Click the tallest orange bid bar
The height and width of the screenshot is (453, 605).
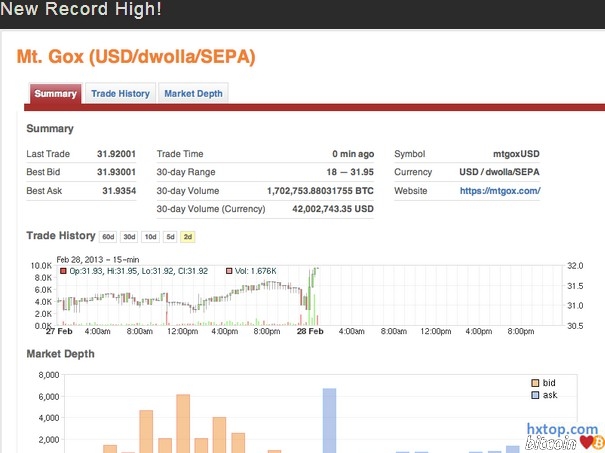pyautogui.click(x=183, y=423)
